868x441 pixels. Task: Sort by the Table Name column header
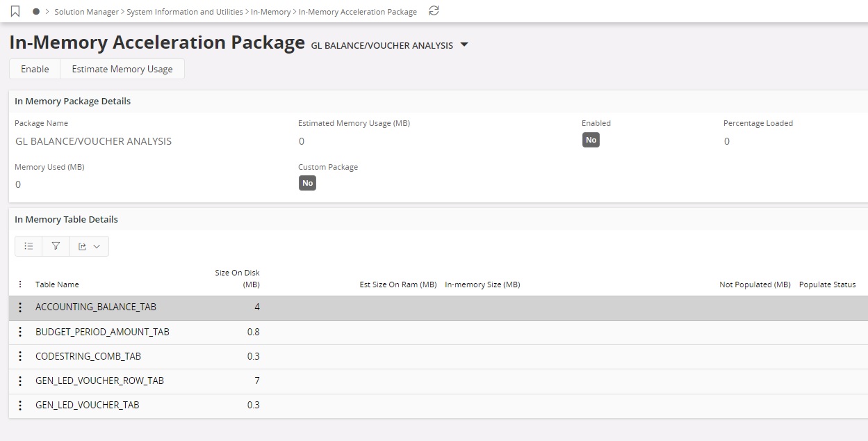pos(57,284)
